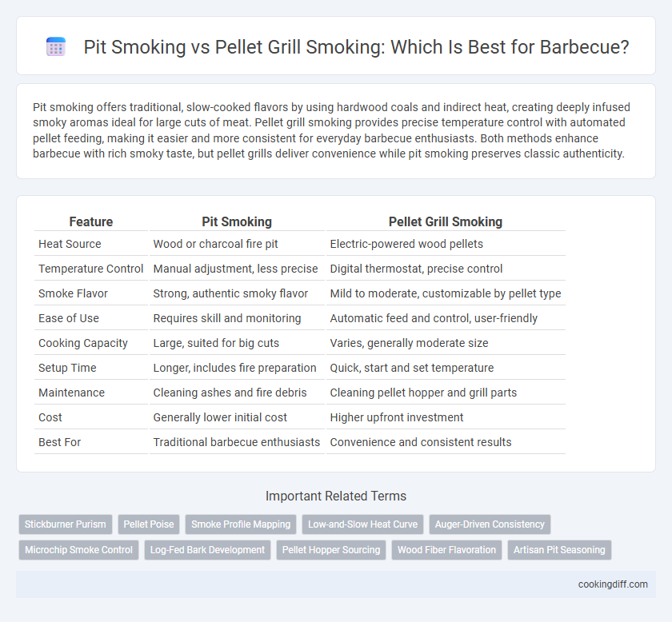Click the Important Related Terms heading
The height and width of the screenshot is (622, 672).
pyautogui.click(x=336, y=496)
